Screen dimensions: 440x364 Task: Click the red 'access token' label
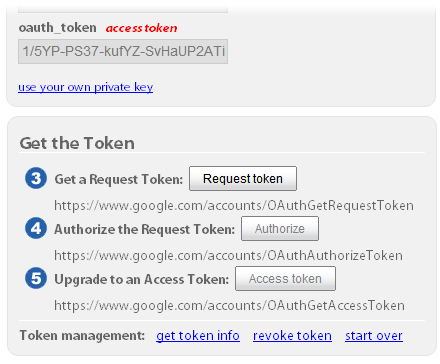(141, 28)
